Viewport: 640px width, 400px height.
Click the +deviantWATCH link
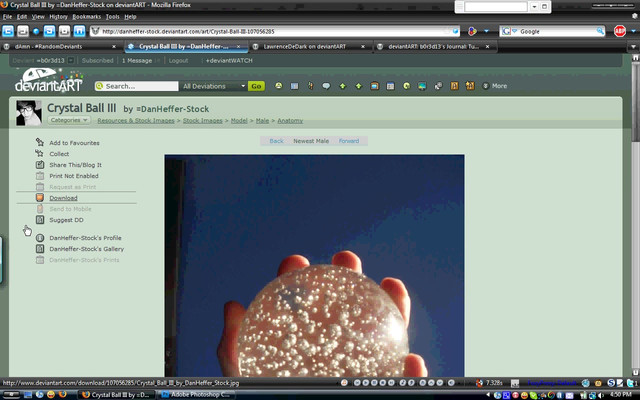(229, 60)
